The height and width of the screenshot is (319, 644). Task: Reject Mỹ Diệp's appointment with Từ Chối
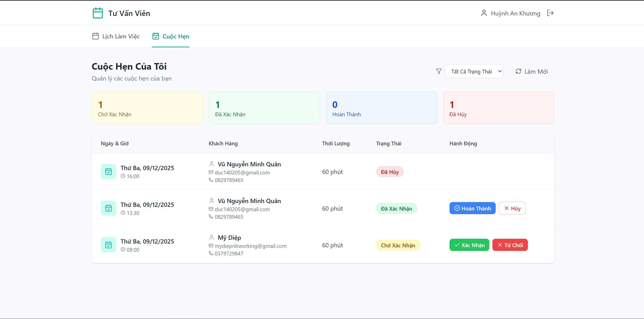(x=510, y=245)
